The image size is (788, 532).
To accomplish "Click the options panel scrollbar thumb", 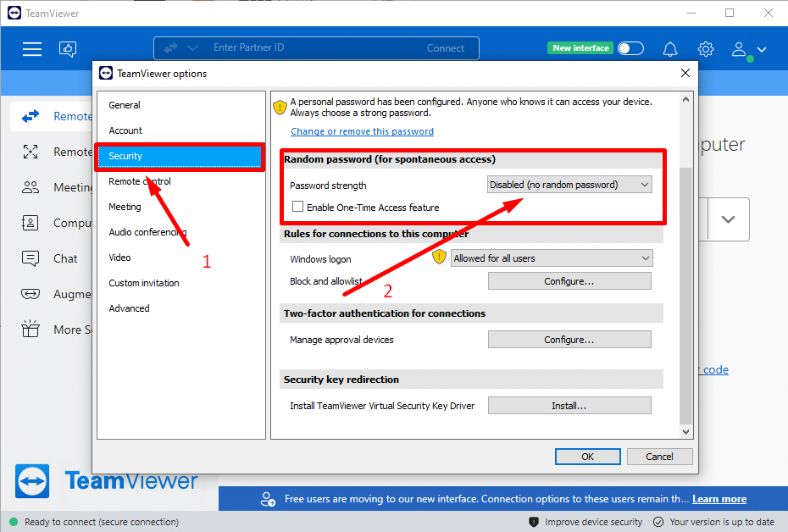I will coord(686,296).
